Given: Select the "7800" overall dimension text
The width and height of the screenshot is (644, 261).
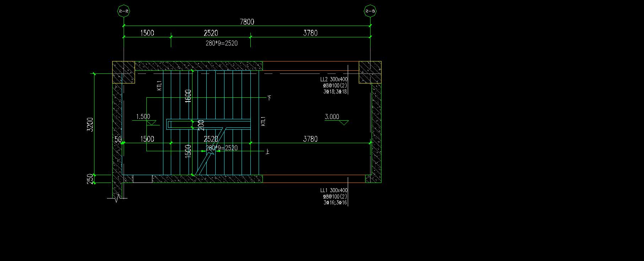Looking at the screenshot, I should click(x=247, y=22).
